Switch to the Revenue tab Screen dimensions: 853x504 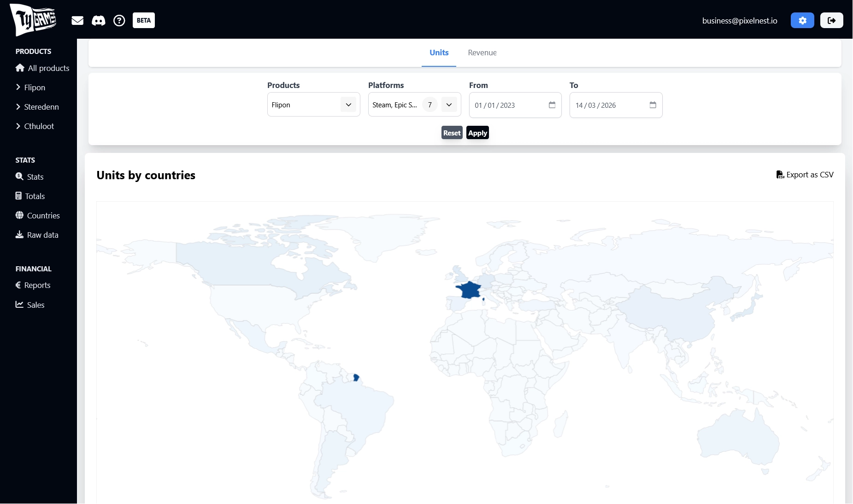pyautogui.click(x=482, y=53)
